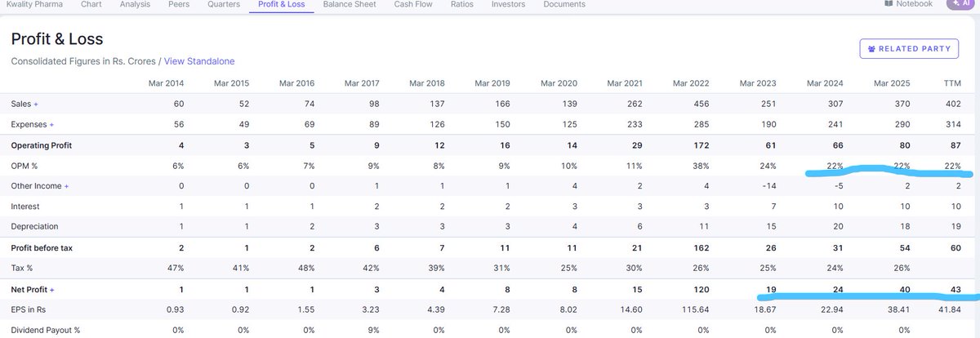This screenshot has height=338, width=980.
Task: Click the Notebook book icon
Action: (x=889, y=3)
